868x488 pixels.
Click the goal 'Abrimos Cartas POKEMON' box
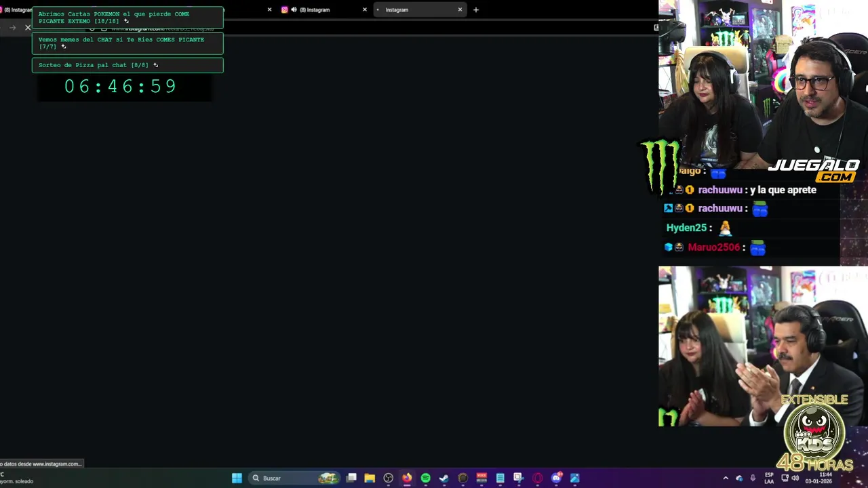[127, 18]
